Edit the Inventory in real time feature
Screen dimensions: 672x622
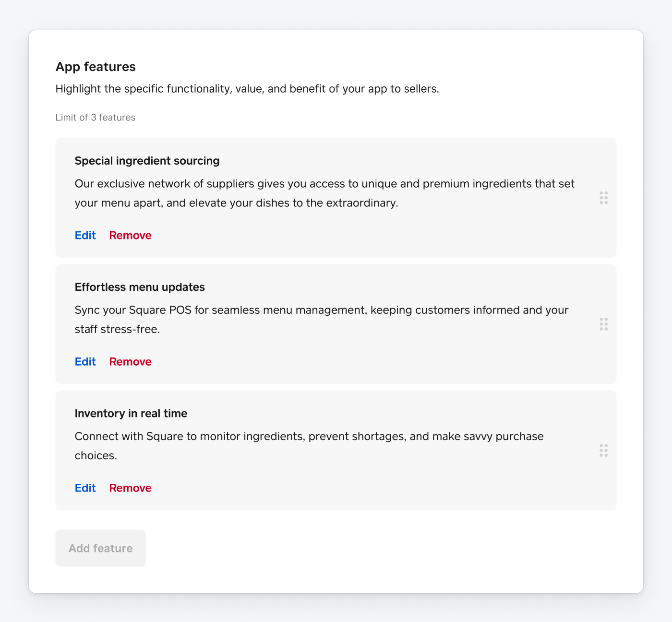(x=85, y=488)
